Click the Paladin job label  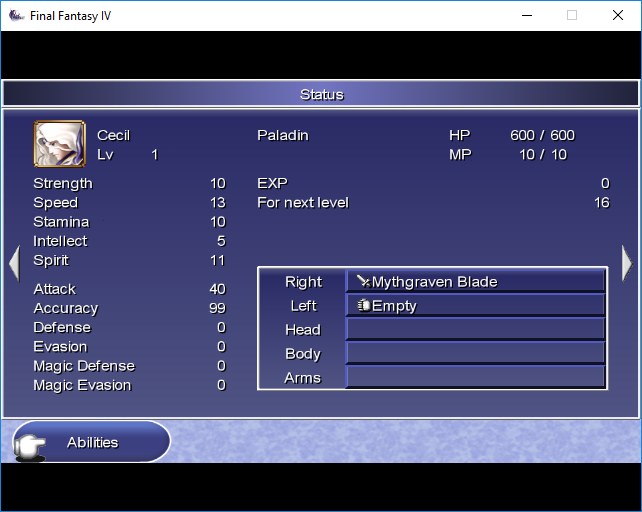click(x=283, y=135)
